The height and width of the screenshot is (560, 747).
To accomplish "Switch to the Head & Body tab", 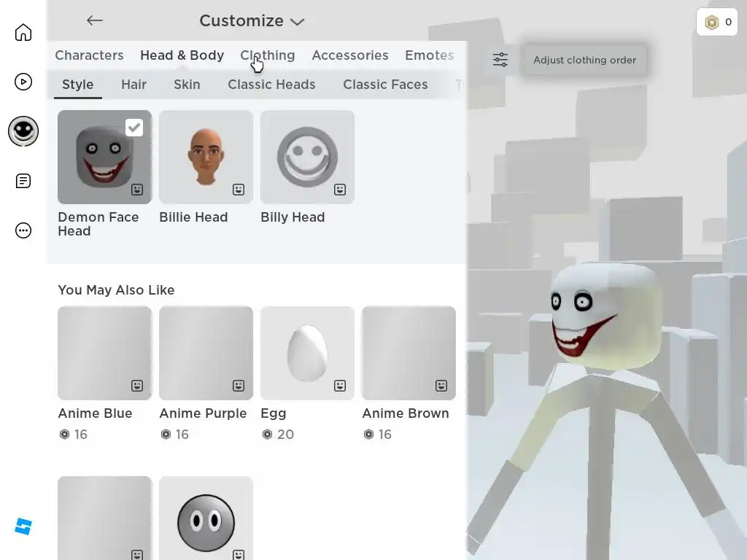I will [182, 55].
